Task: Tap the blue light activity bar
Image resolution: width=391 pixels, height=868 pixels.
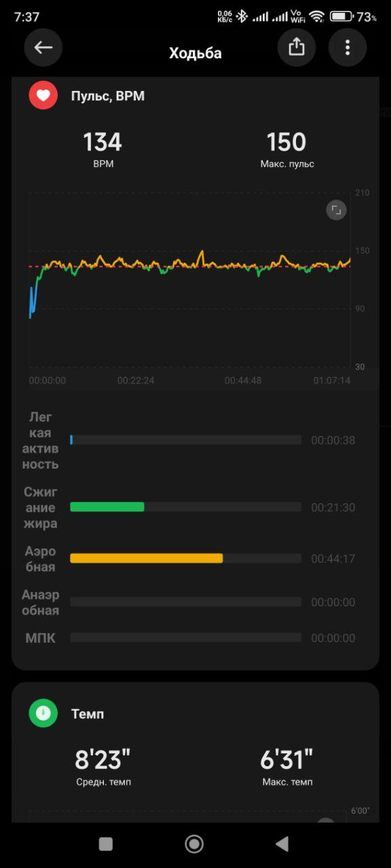Action: click(71, 440)
